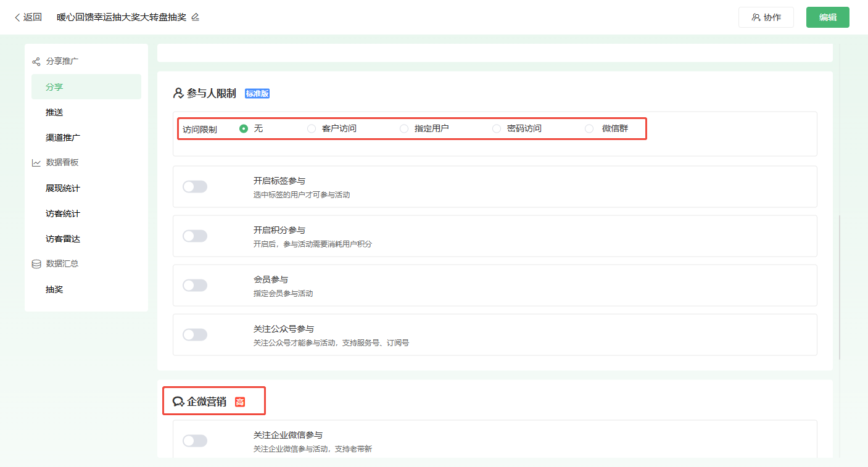Click the back arrow labeled 返回
The image size is (868, 467).
(x=28, y=17)
